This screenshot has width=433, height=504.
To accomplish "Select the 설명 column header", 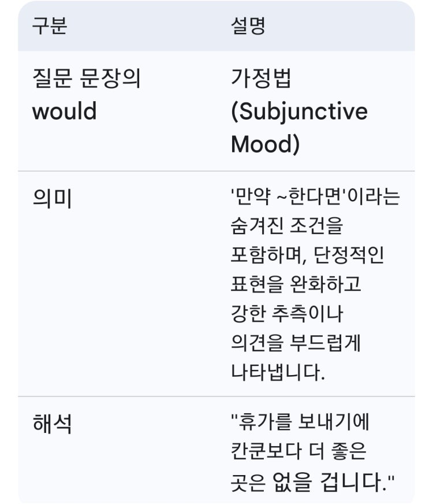I will click(248, 25).
